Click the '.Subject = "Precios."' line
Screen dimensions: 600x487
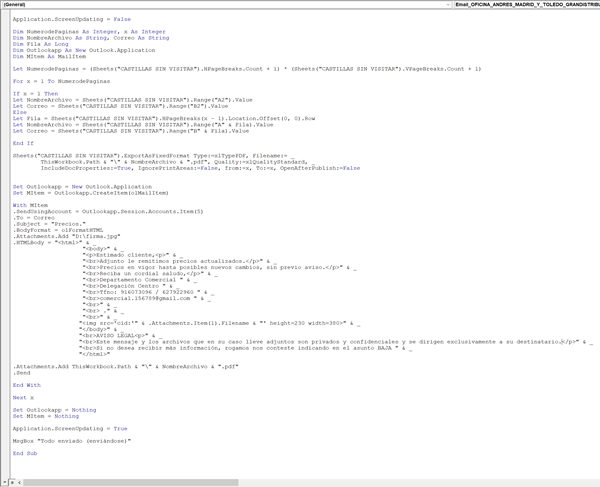[x=49, y=224]
